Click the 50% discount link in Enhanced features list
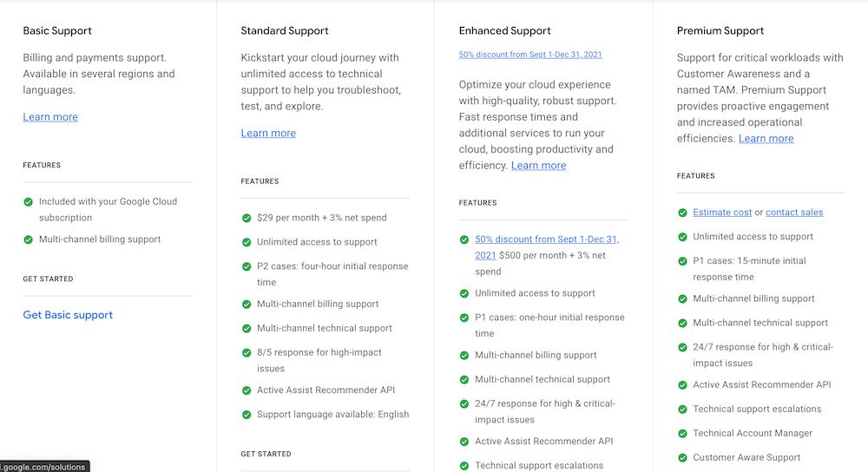This screenshot has width=868, height=472. (x=546, y=239)
